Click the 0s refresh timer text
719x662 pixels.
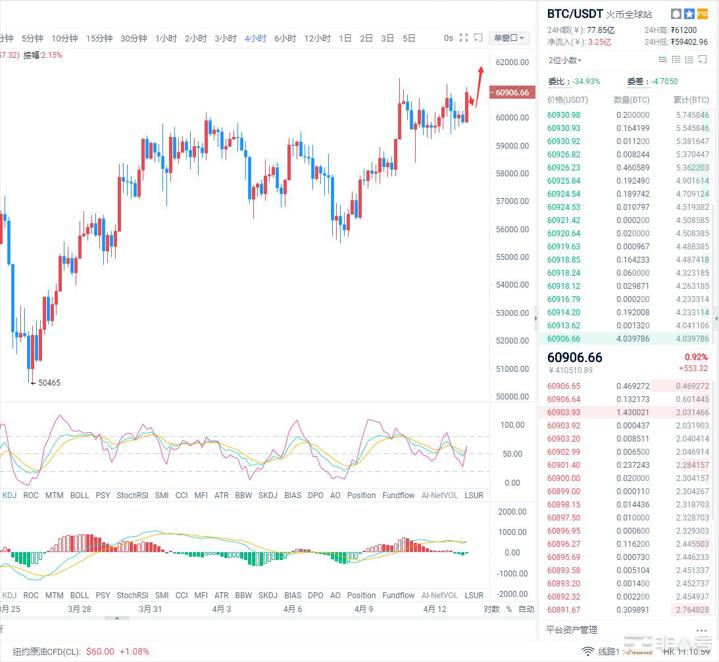pyautogui.click(x=448, y=38)
